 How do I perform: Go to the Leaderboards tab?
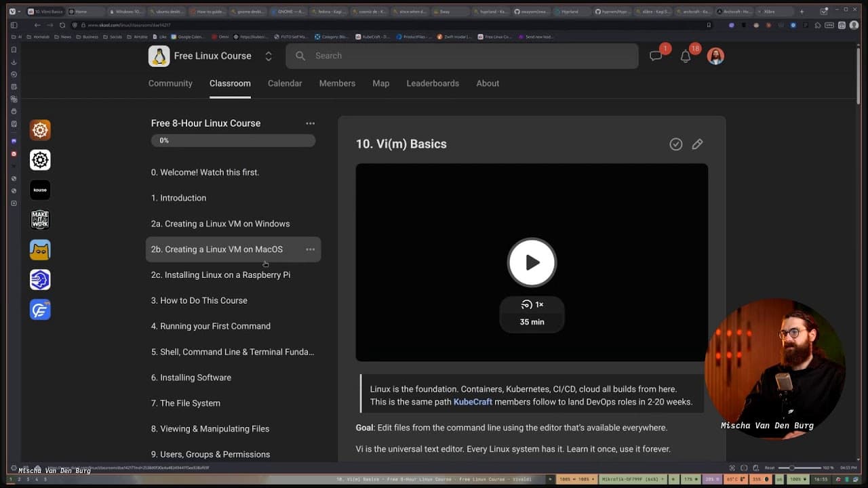(433, 83)
